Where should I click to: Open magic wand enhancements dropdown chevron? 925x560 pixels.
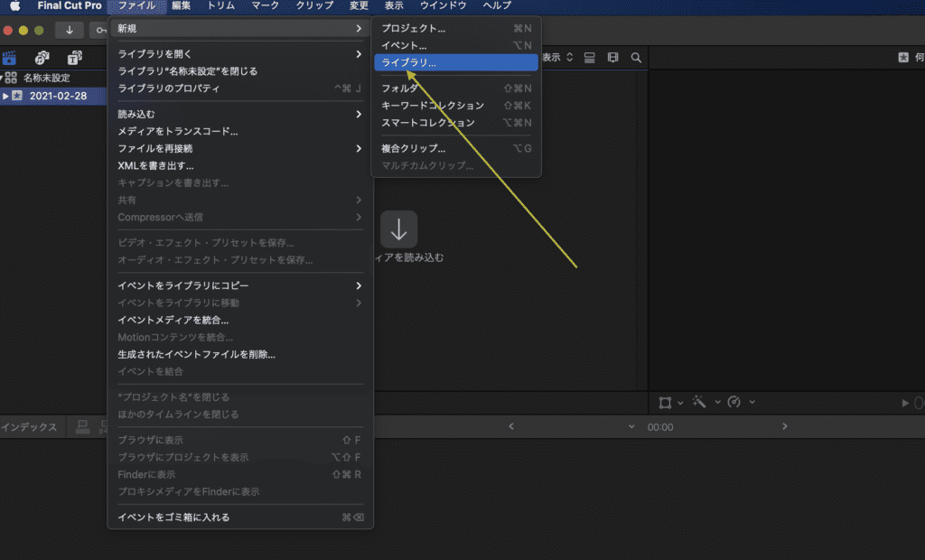717,403
